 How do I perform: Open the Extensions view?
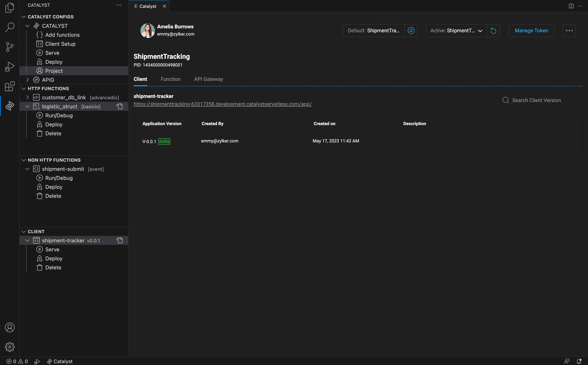(10, 86)
